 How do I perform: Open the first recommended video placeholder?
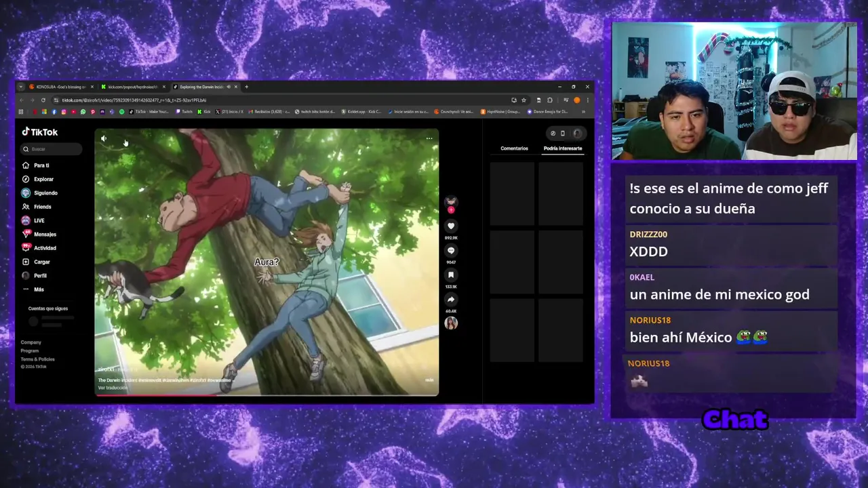(x=512, y=193)
